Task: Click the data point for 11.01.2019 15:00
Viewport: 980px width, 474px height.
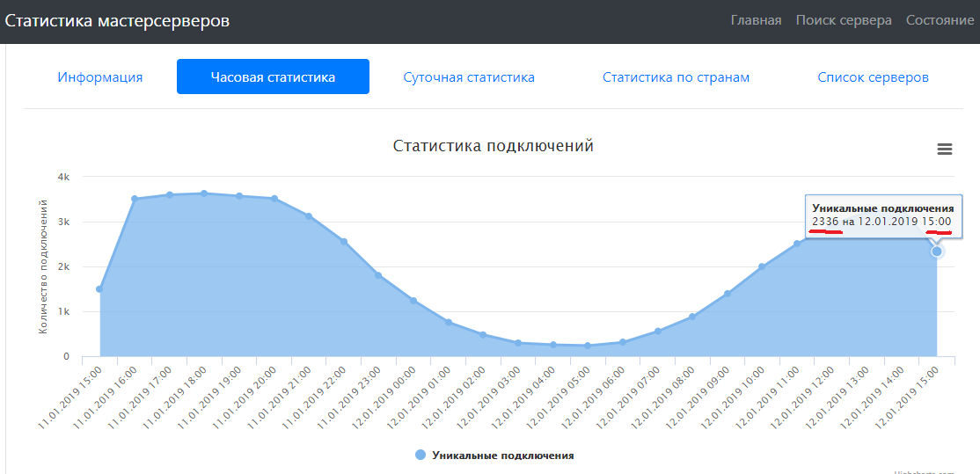Action: pyautogui.click(x=99, y=289)
